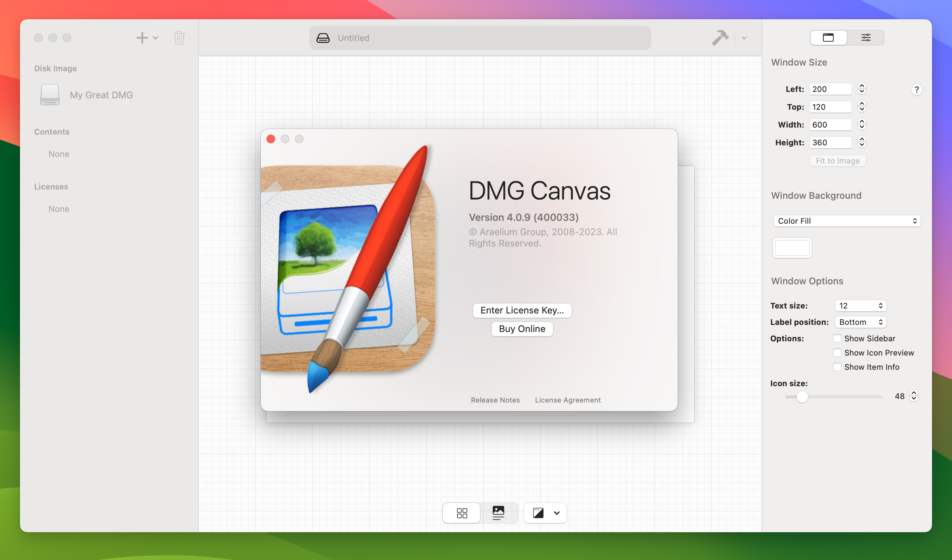Screen dimensions: 952x560
Task: Click Enter License Key button
Action: tap(522, 310)
